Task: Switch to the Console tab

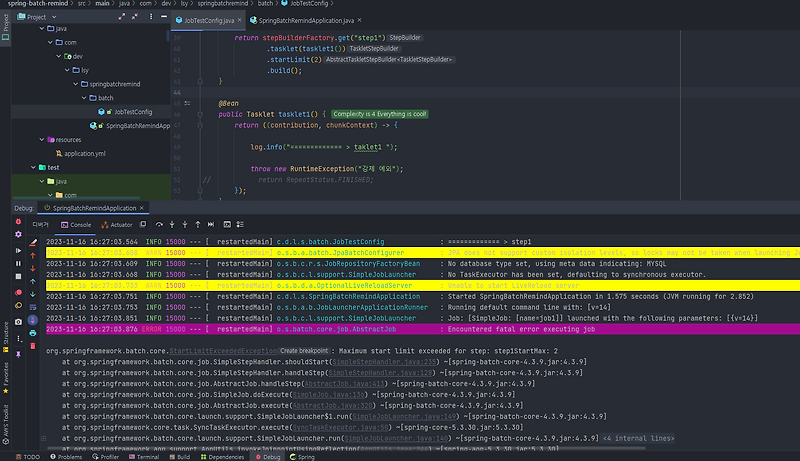Action: point(76,225)
